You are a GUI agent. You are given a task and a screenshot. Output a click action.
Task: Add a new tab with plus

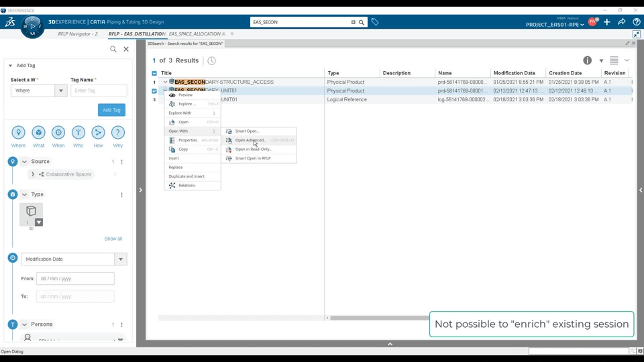pyautogui.click(x=232, y=34)
